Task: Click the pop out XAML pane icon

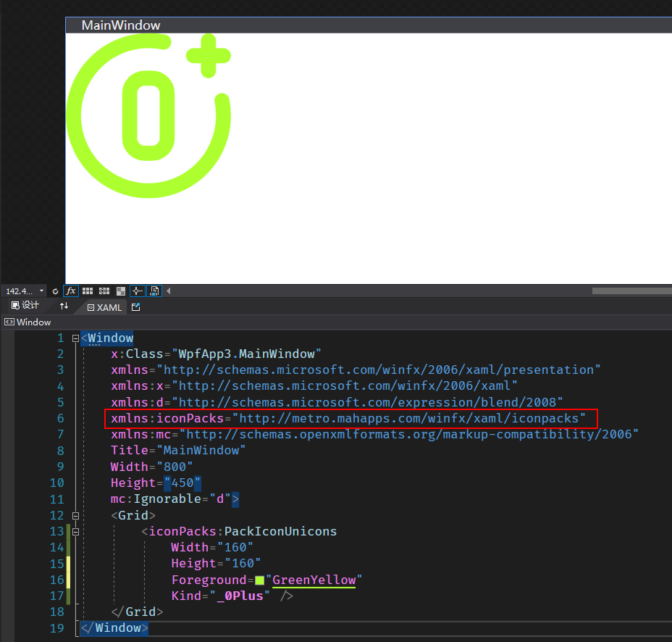Action: tap(136, 307)
